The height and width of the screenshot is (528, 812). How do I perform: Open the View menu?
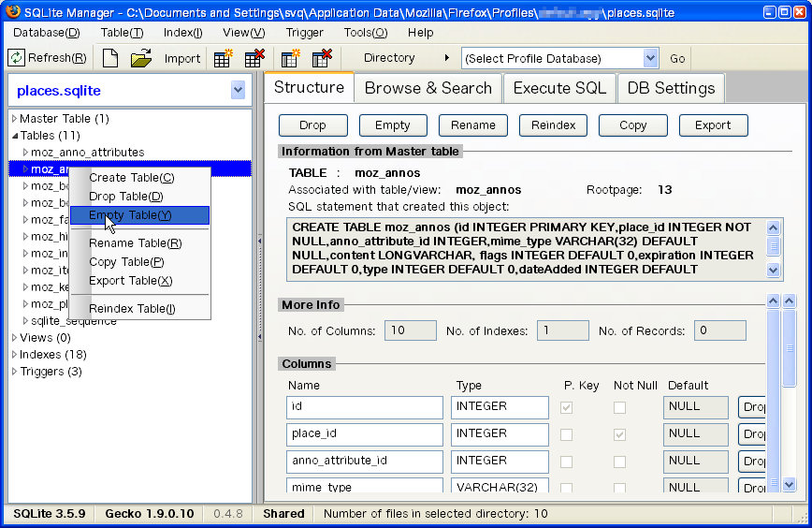(244, 33)
